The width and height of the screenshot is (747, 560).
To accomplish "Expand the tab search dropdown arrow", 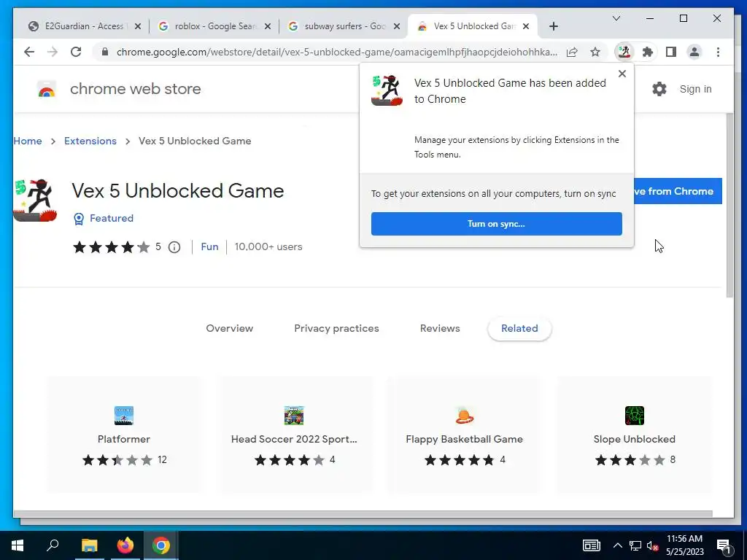I will click(x=616, y=18).
